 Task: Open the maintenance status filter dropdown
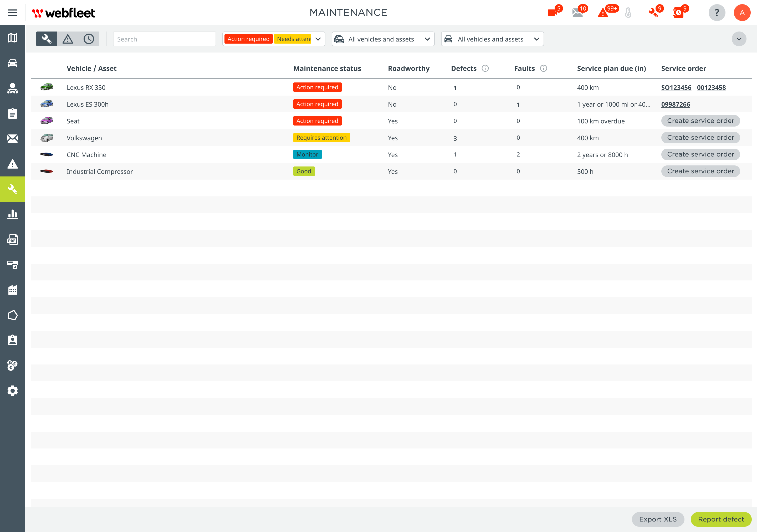tap(318, 39)
